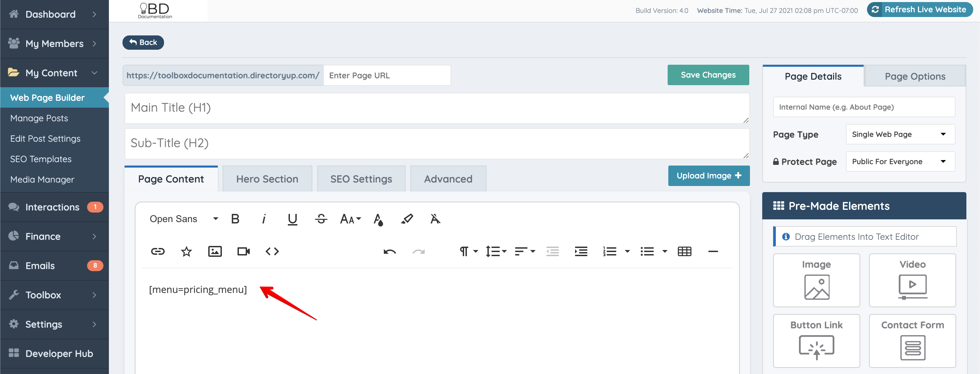Image resolution: width=980 pixels, height=374 pixels.
Task: Click the Undo arrow in editor toolbar
Action: (390, 251)
